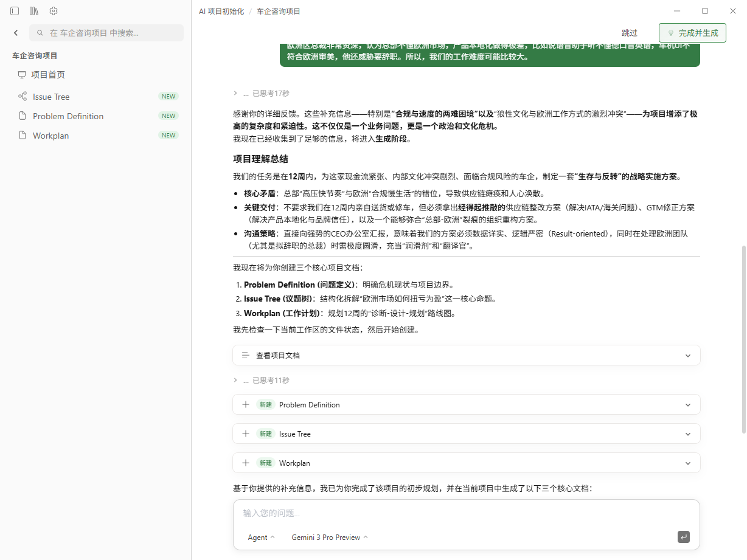Click the plus icon on the Issue Tree card
Image resolution: width=747 pixels, height=560 pixels.
pos(246,434)
